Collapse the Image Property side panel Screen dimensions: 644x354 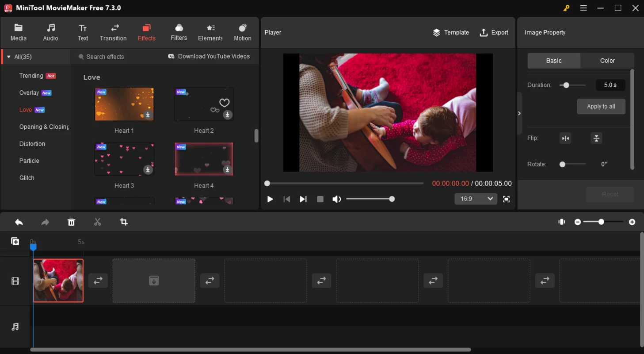tap(519, 113)
